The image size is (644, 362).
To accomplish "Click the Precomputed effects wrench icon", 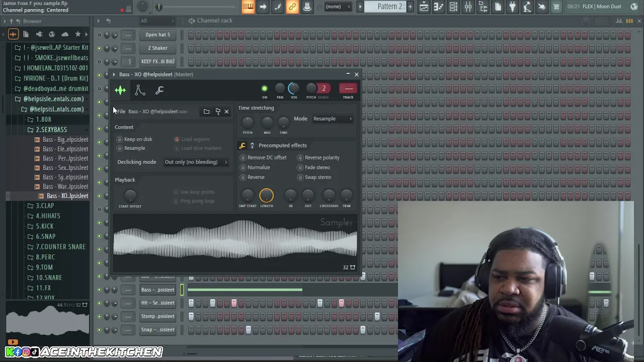I will coord(242,145).
